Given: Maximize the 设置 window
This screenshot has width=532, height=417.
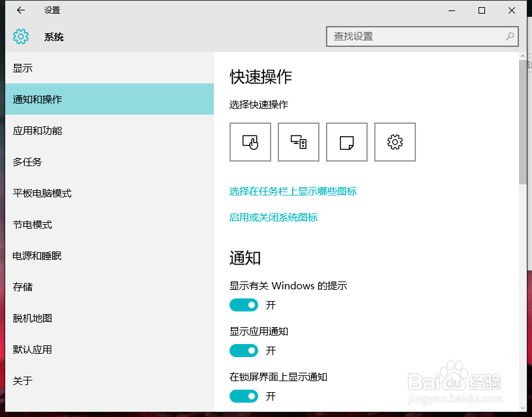Looking at the screenshot, I should coord(481,10).
